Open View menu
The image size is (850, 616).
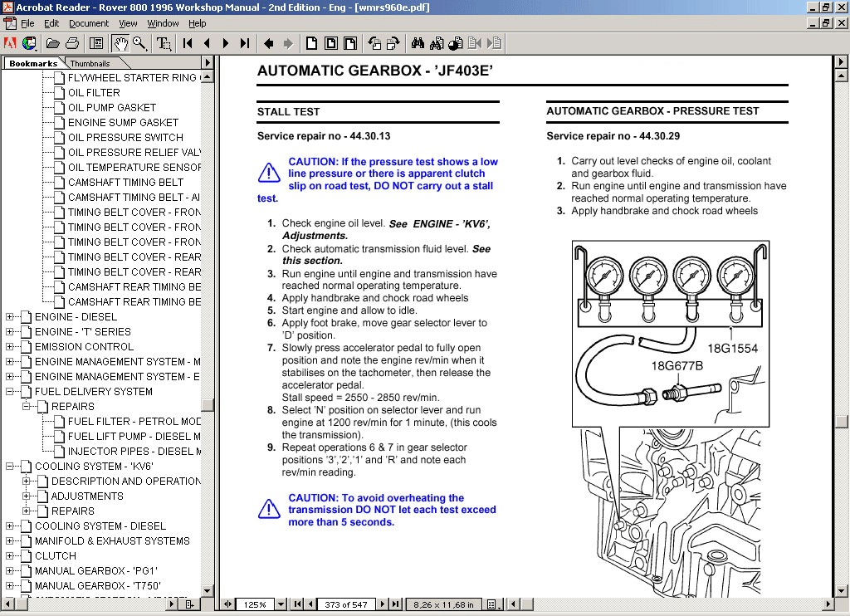tap(128, 23)
